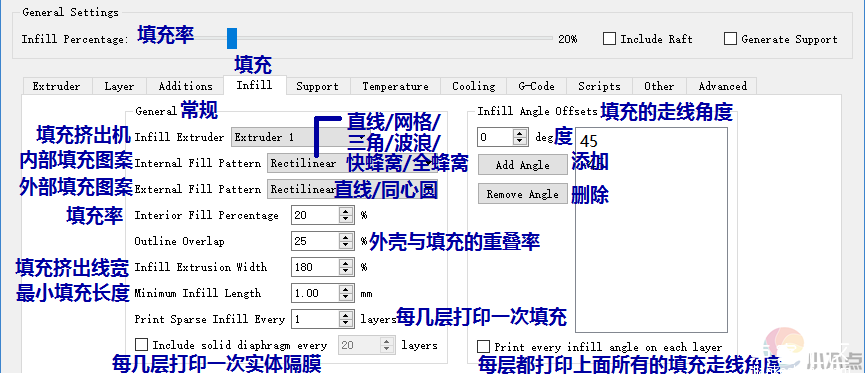Image resolution: width=865 pixels, height=384 pixels.
Task: Click the Infill Extrusion Width spinner arrows
Action: pos(345,267)
